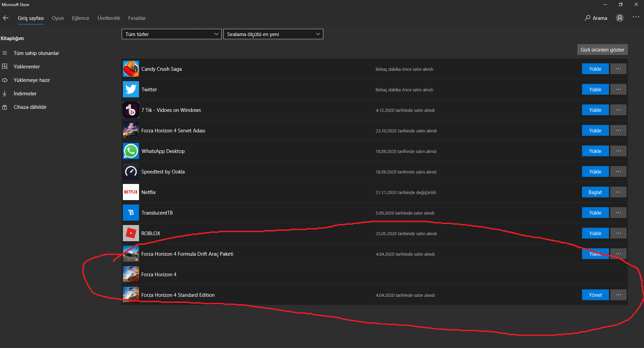644x348 pixels.
Task: Click Yükle for Speedtest by Ookla
Action: coord(595,172)
